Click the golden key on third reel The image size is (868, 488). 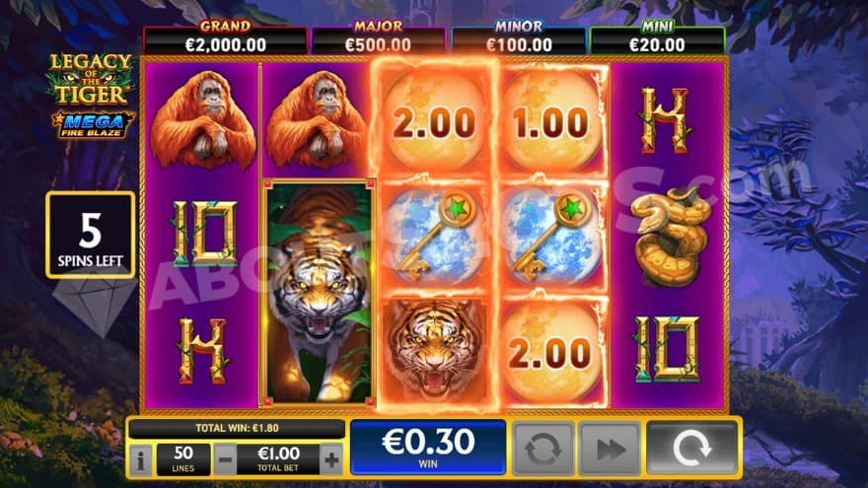433,237
